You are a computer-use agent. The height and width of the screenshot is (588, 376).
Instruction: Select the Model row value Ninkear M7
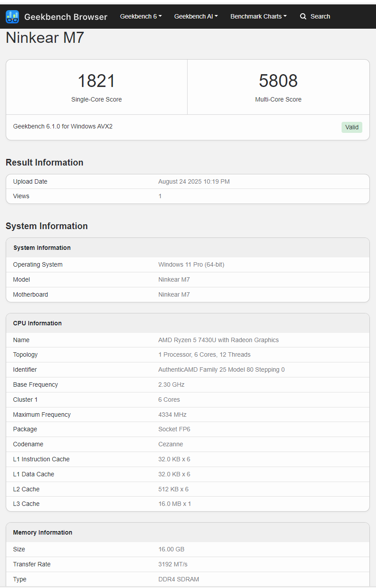point(174,279)
